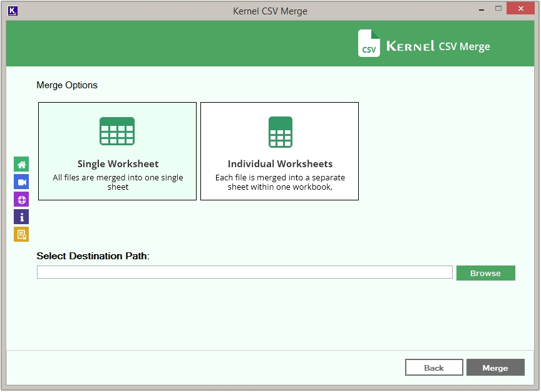Click the Browse button

tap(486, 273)
